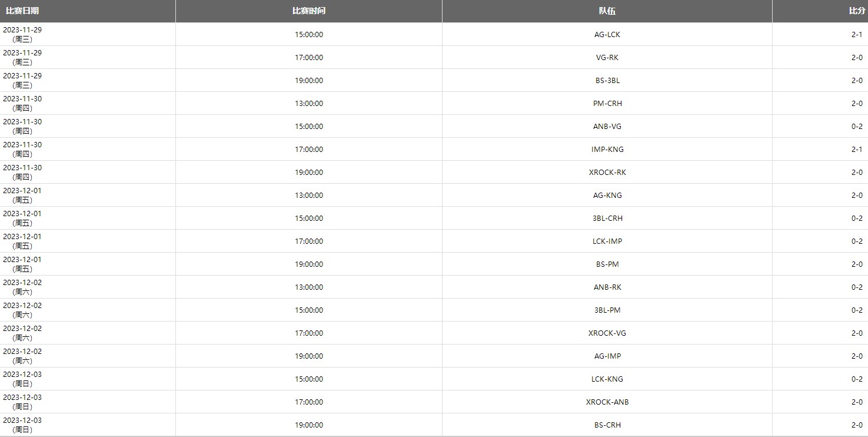The height and width of the screenshot is (437, 868).
Task: Click the 2-1 score in AG-LCK row
Action: (x=857, y=34)
